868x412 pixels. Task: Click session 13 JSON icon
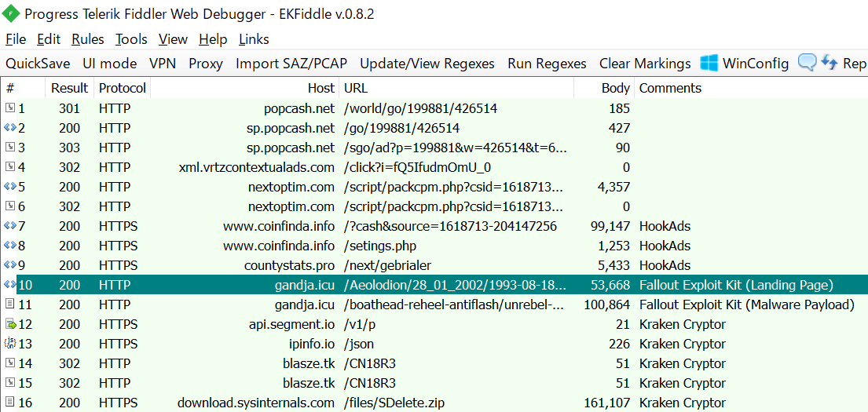coord(10,343)
